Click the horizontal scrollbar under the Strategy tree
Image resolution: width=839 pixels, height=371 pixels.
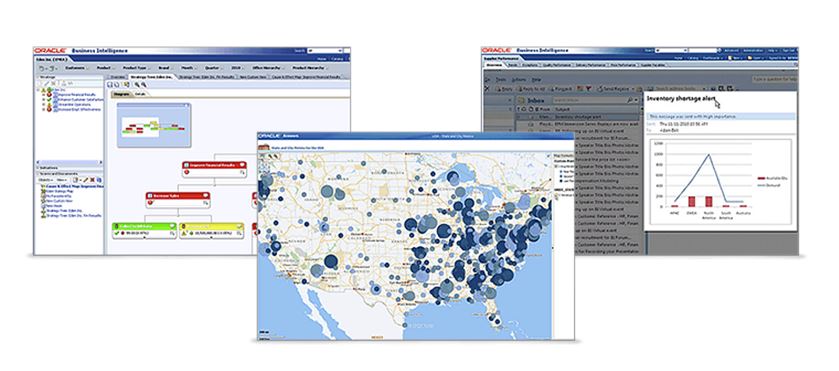point(68,162)
